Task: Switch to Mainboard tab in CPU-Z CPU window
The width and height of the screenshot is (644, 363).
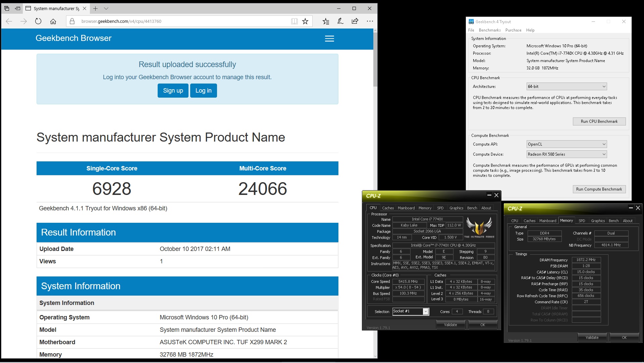Action: (406, 208)
